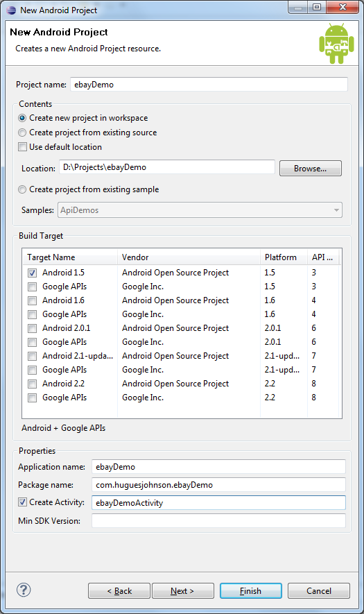Image resolution: width=364 pixels, height=614 pixels.
Task: Click the Browse... button
Action: click(x=311, y=169)
